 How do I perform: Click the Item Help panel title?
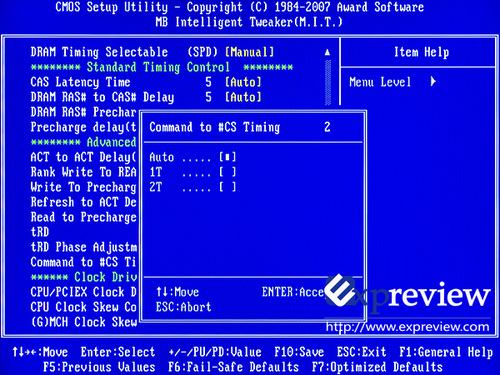pyautogui.click(x=421, y=52)
